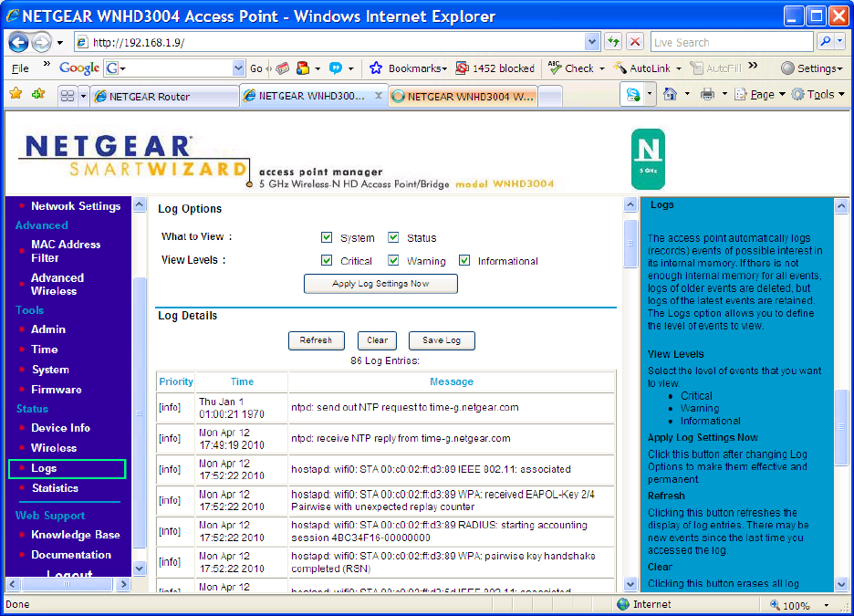854x616 pixels.
Task: Stop page loading with the red X icon
Action: (634, 41)
